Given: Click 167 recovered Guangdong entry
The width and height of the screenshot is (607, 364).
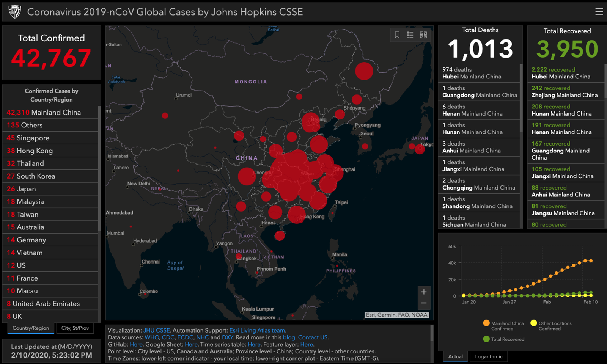Looking at the screenshot, I should 566,151.
